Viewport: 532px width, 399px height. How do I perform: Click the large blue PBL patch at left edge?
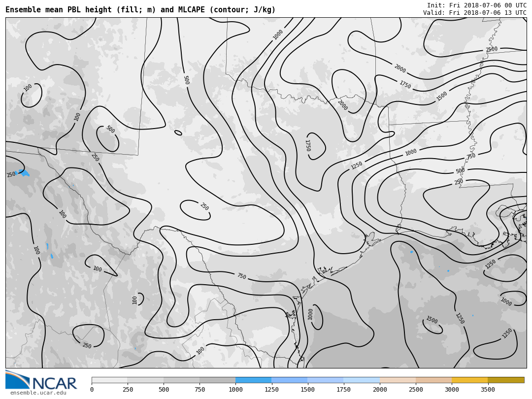coord(23,173)
